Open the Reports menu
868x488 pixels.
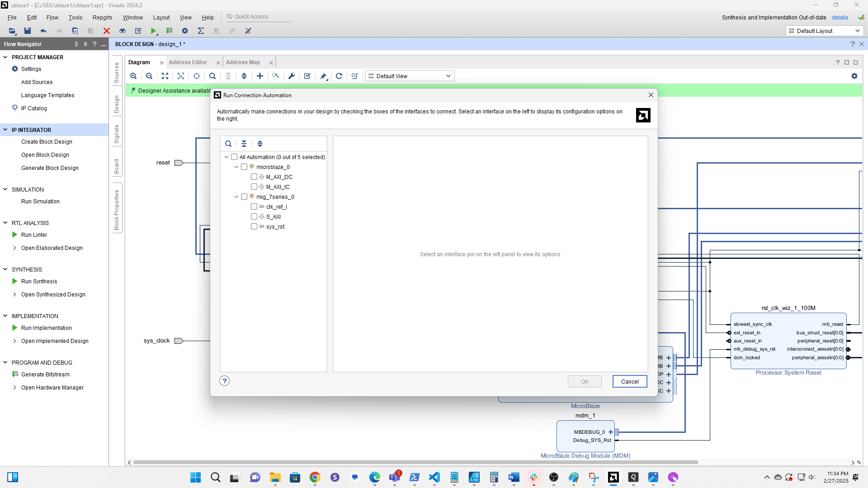pyautogui.click(x=102, y=17)
